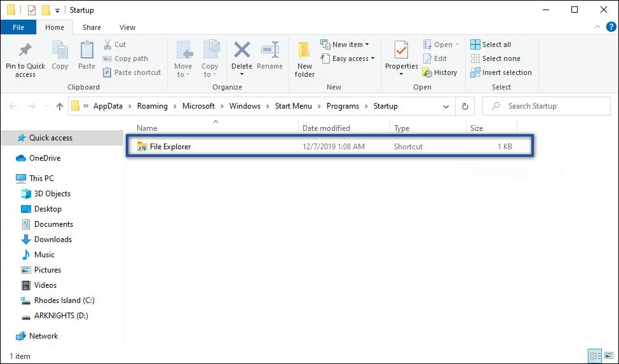Switch to large icons view
The height and width of the screenshot is (364, 619).
(x=609, y=356)
